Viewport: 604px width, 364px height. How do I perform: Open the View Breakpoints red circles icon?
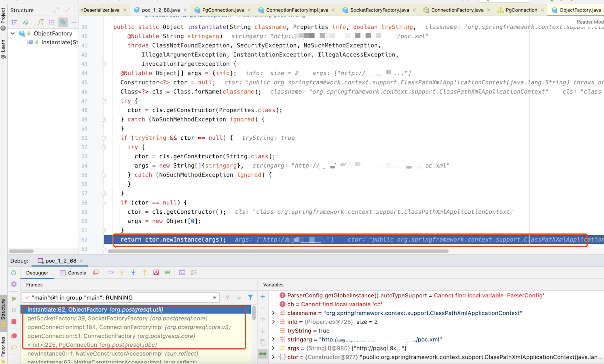(x=14, y=336)
